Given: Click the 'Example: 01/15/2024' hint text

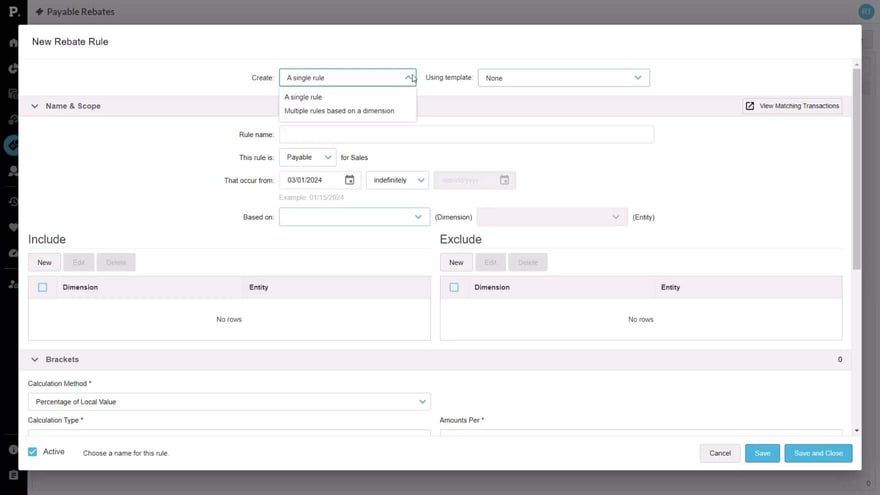Looking at the screenshot, I should [x=311, y=198].
